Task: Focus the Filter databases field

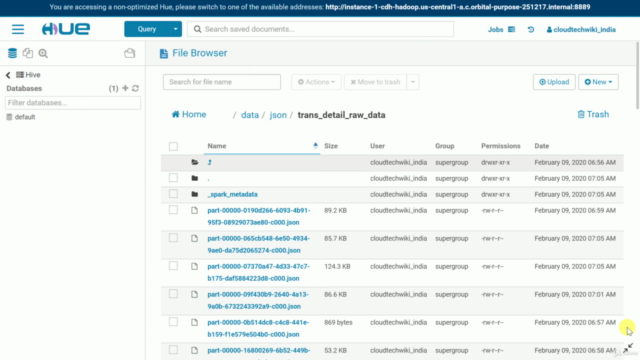Action: tap(73, 103)
